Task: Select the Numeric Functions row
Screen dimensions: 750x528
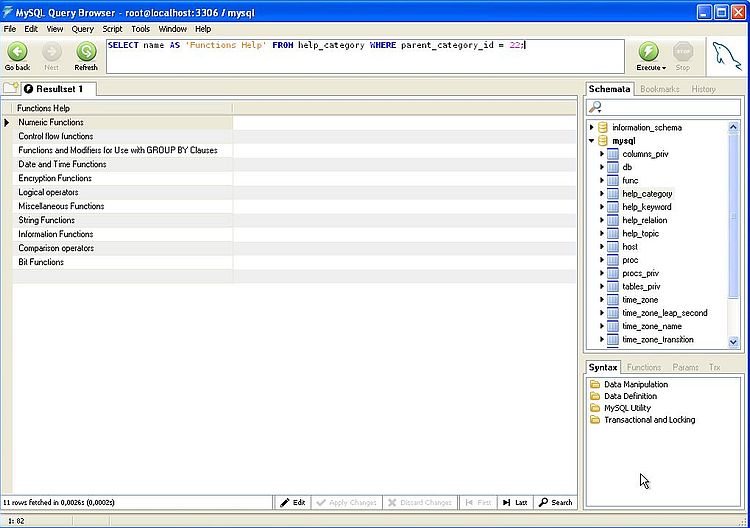Action: tap(122, 122)
